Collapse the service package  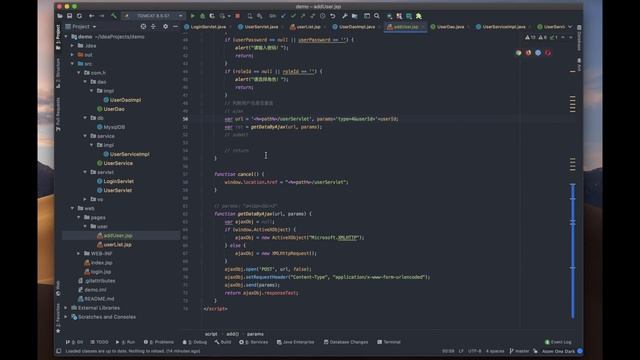pyautogui.click(x=86, y=136)
